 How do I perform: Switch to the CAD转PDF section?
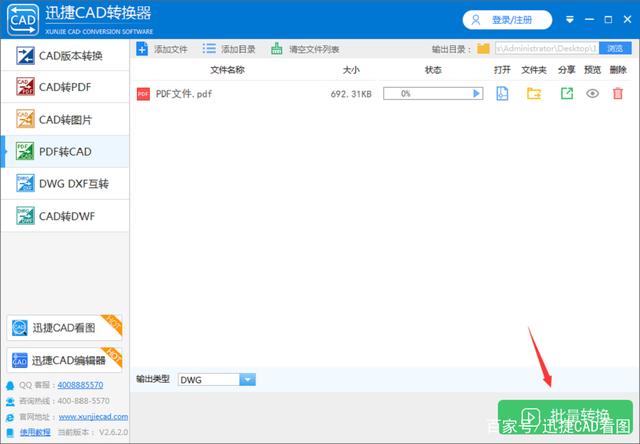tap(65, 87)
